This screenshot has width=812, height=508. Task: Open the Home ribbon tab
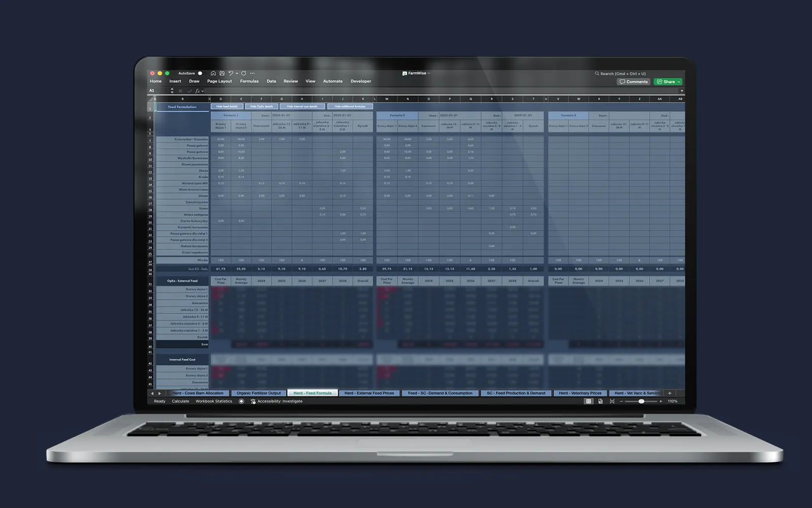[155, 81]
